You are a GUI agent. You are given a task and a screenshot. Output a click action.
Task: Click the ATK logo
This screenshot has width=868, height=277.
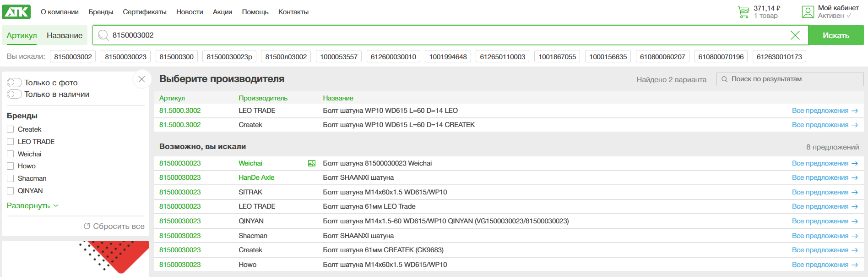point(16,12)
